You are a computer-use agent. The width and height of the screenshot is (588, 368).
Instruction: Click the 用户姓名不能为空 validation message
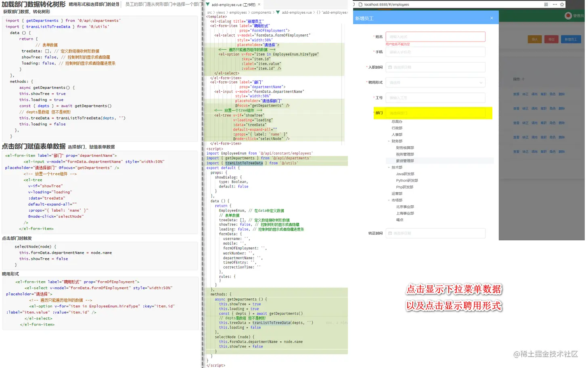(398, 44)
